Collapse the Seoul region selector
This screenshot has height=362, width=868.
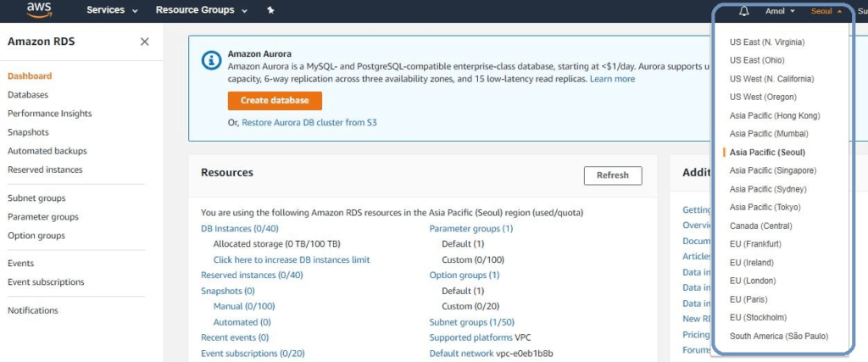point(826,11)
